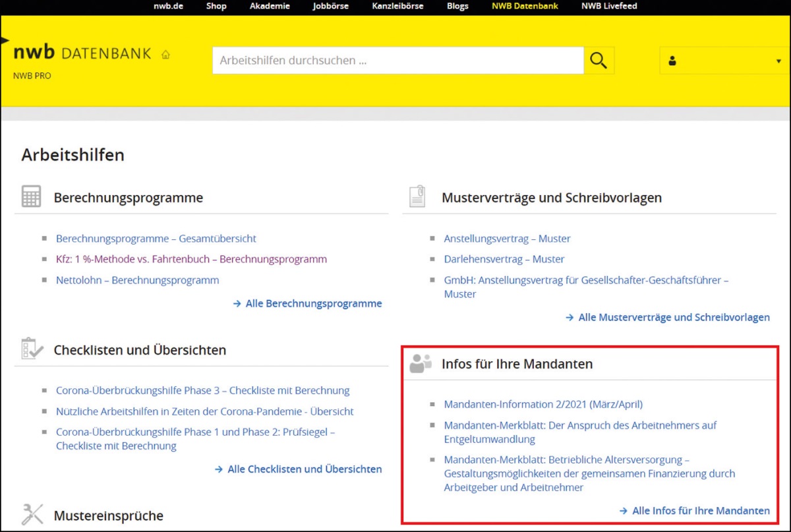Open Darlehensvertrag – Muster link
This screenshot has width=791, height=532.
tap(504, 259)
